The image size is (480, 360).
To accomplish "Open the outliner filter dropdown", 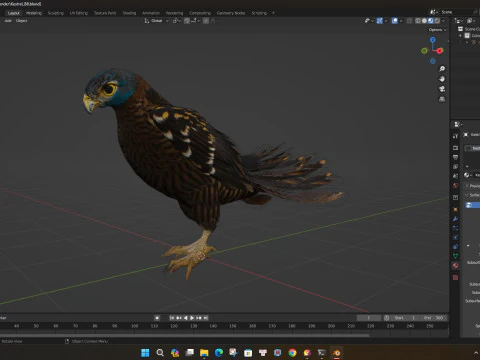I will click(x=470, y=21).
